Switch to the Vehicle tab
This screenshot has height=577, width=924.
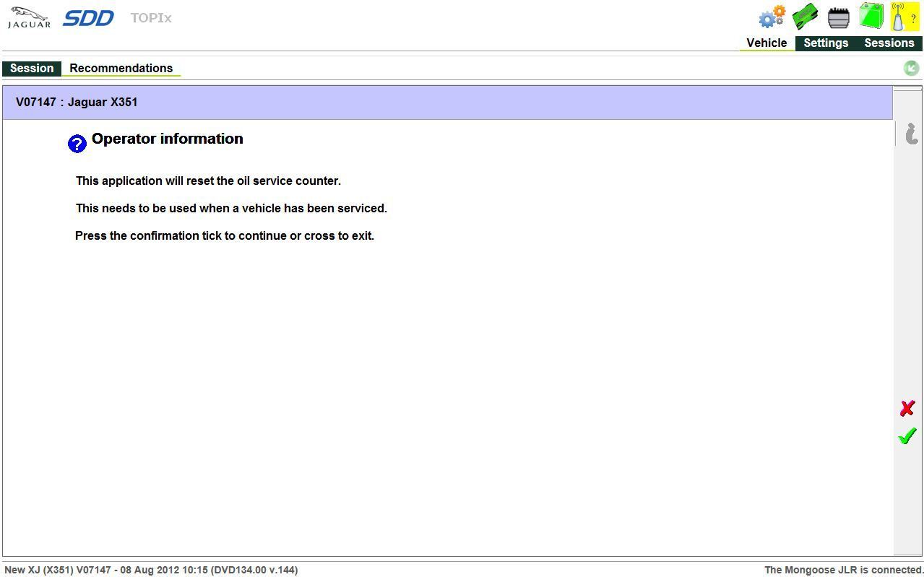click(x=767, y=43)
